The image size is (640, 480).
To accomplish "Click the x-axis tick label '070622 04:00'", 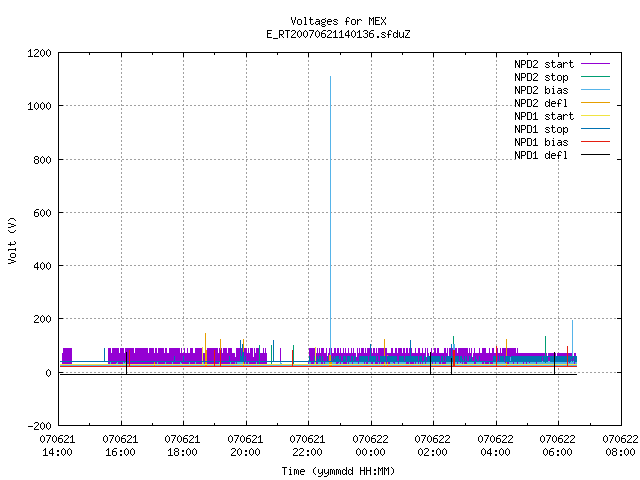I will 495,446.
